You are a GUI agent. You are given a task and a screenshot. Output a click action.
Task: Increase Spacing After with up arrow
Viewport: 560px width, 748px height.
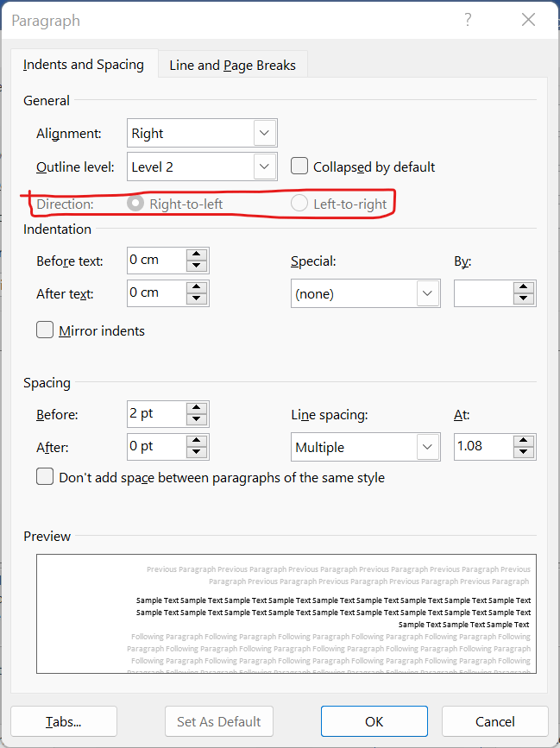click(x=197, y=441)
